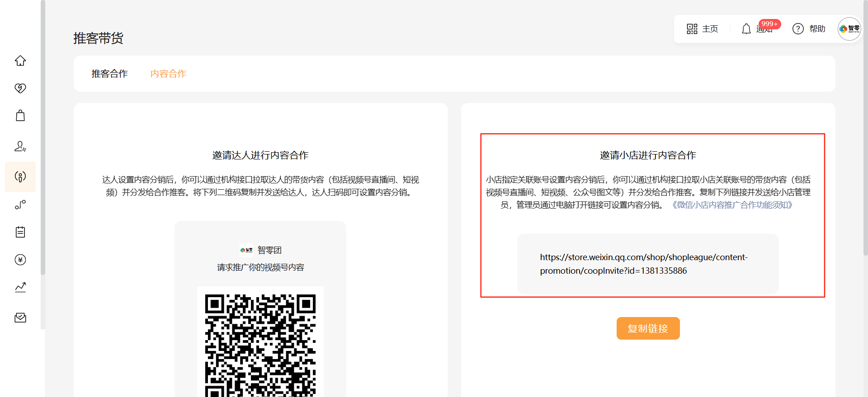Go to 主页 in the top bar

point(710,29)
